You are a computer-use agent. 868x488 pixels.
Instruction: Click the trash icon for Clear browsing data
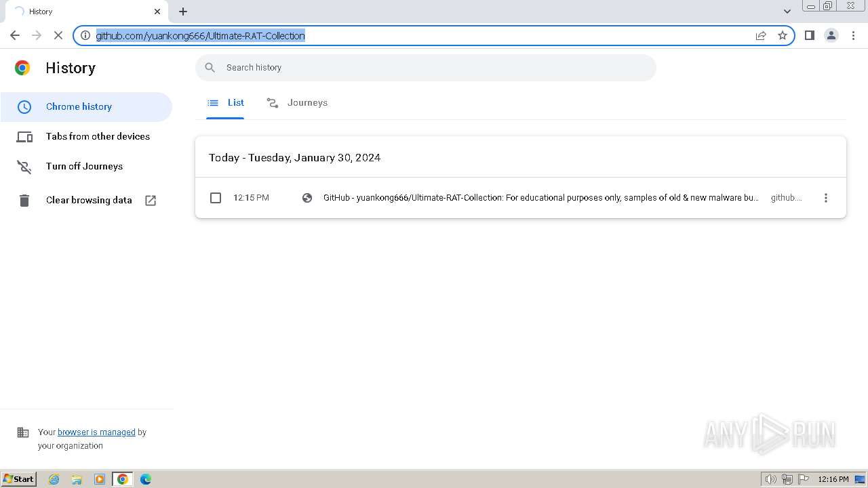24,201
